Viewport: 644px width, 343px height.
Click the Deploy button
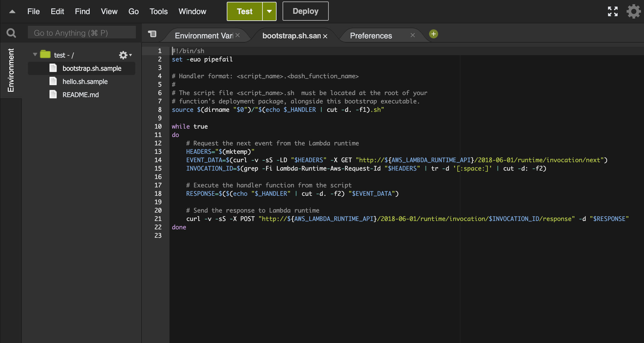(305, 11)
